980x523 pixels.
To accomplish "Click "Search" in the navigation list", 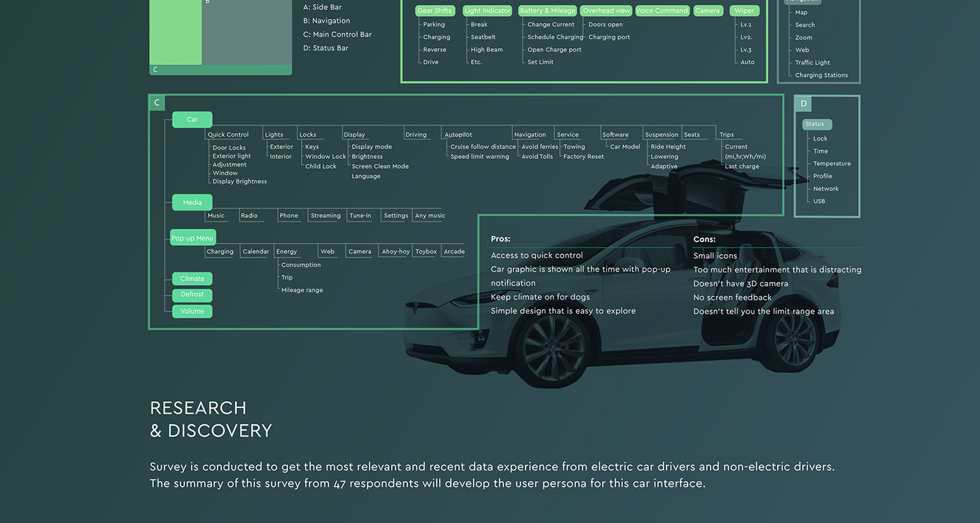I will (x=805, y=25).
